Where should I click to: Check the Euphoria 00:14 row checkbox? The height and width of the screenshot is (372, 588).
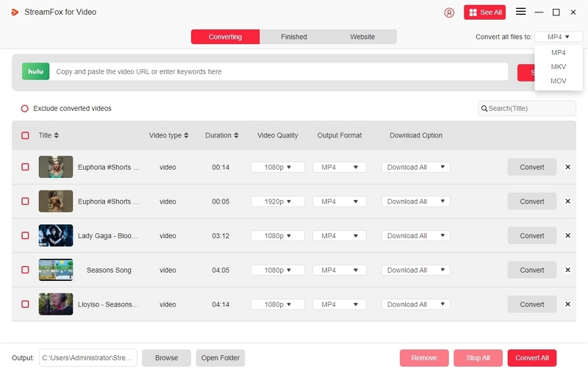pos(25,167)
